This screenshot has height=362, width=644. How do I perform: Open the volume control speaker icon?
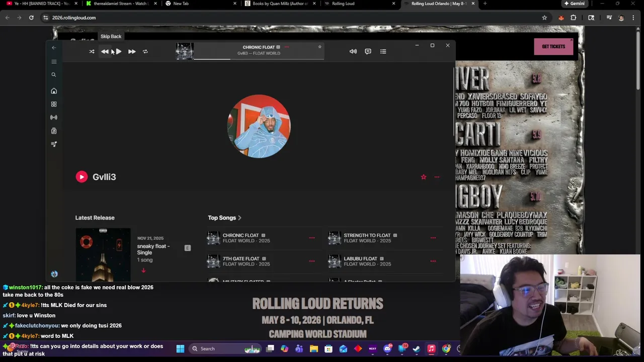click(353, 51)
